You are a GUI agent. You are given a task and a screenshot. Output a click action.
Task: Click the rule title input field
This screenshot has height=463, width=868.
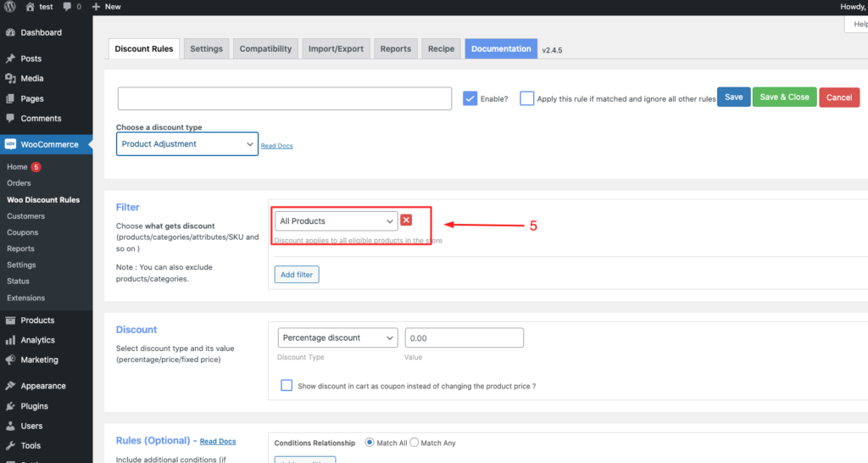click(285, 98)
